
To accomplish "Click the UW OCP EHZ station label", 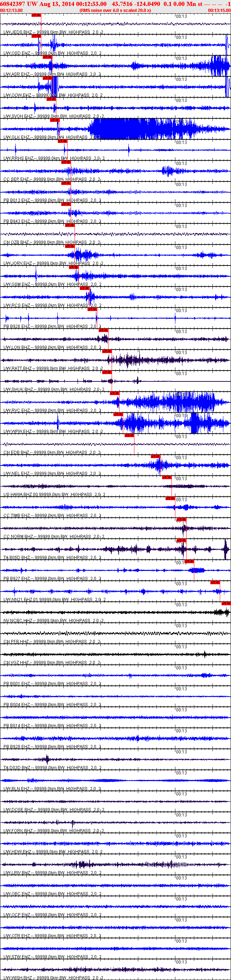I will [52, 915].
